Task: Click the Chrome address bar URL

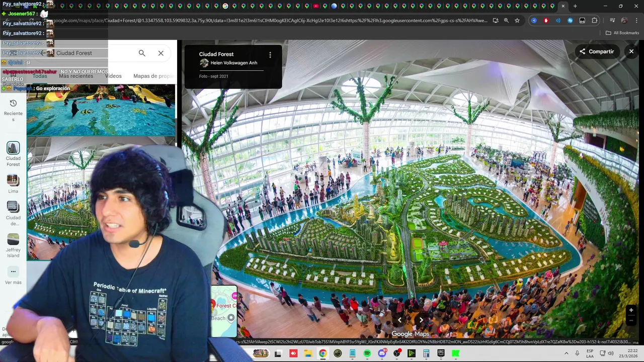Action: (272, 21)
